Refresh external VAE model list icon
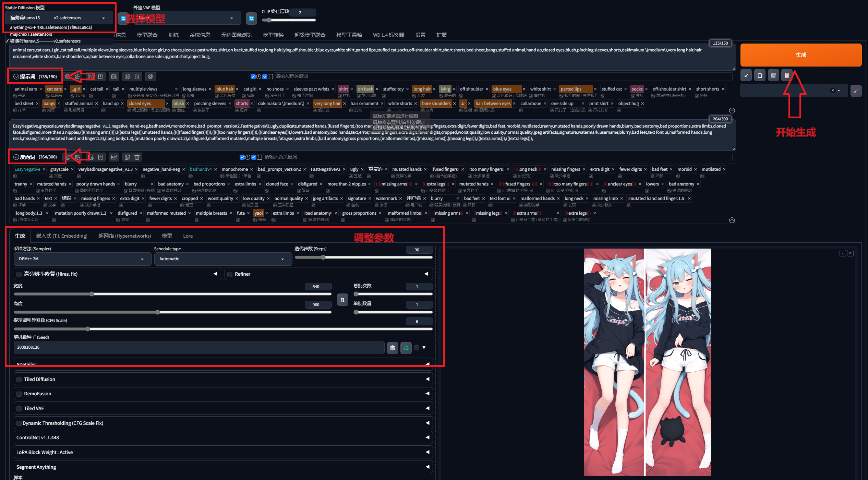 point(251,18)
